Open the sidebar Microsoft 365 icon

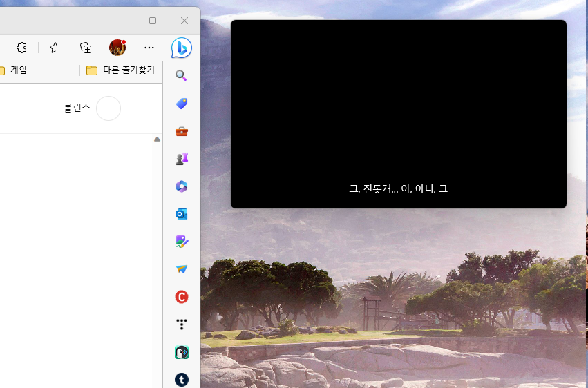click(x=182, y=186)
